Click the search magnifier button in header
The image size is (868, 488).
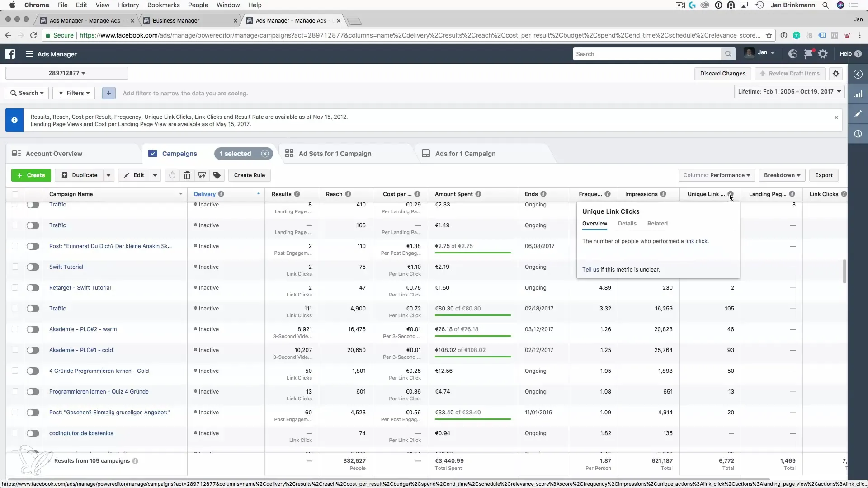tap(728, 54)
